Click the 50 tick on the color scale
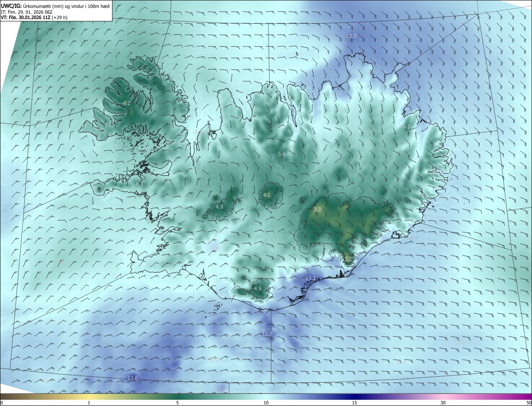 529,403
